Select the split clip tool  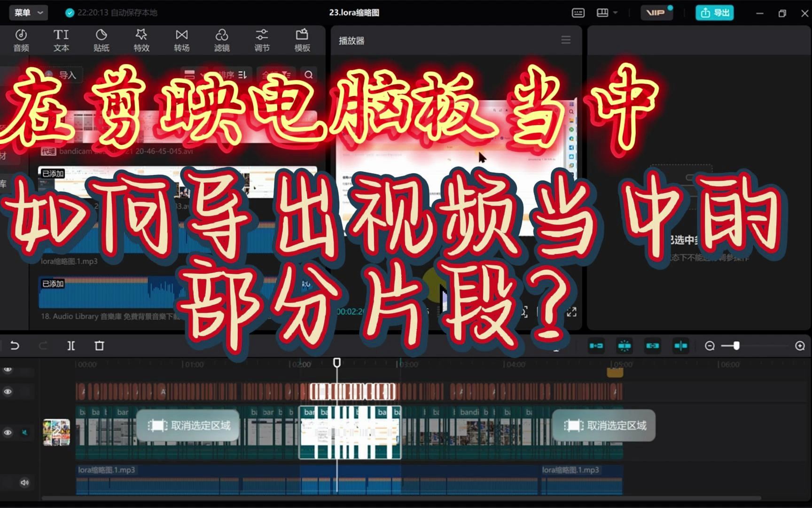pos(71,346)
